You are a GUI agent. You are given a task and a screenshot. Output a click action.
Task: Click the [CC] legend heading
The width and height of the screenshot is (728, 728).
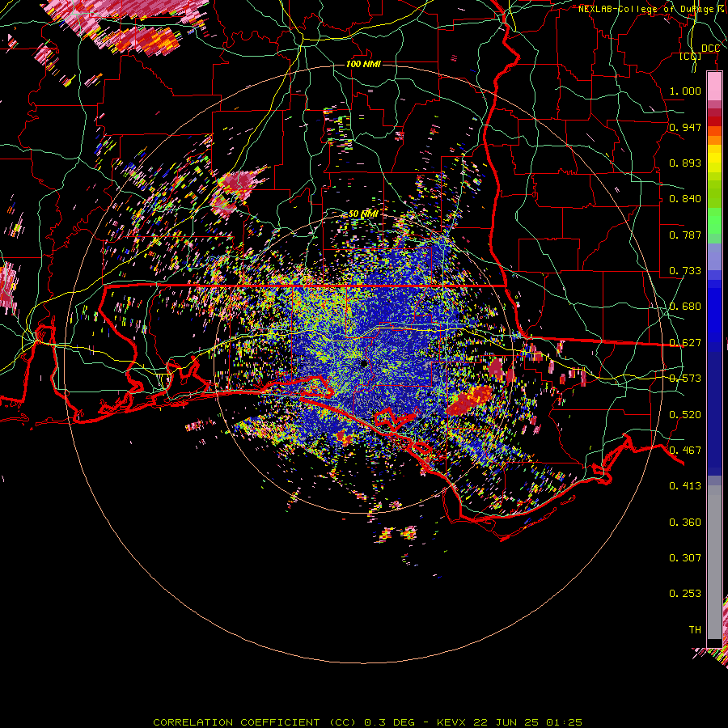691,57
